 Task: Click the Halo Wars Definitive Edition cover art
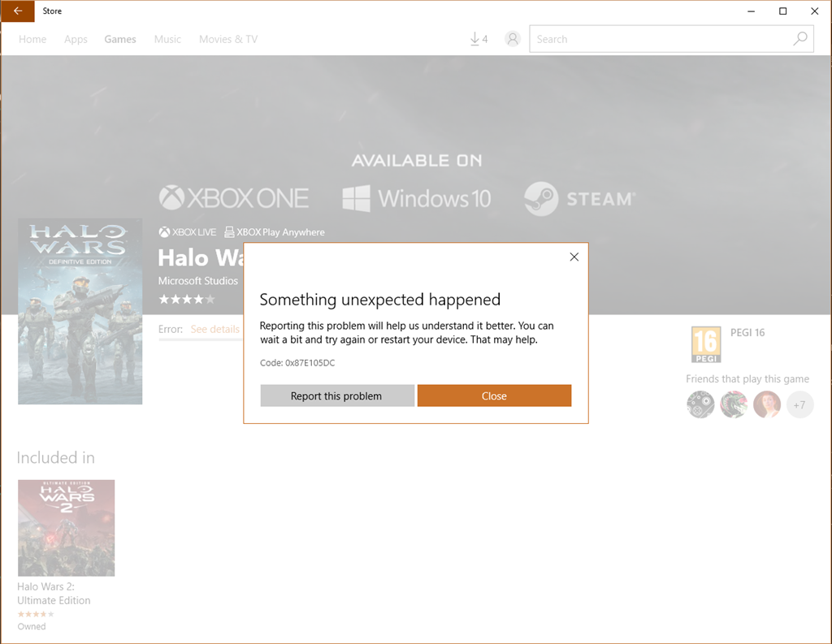(x=80, y=311)
